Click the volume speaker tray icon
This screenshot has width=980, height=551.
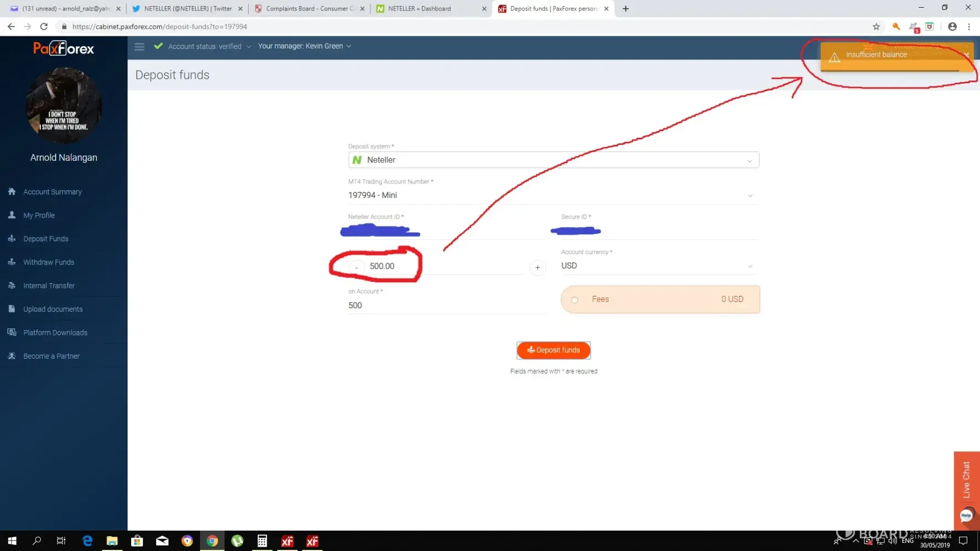(892, 541)
